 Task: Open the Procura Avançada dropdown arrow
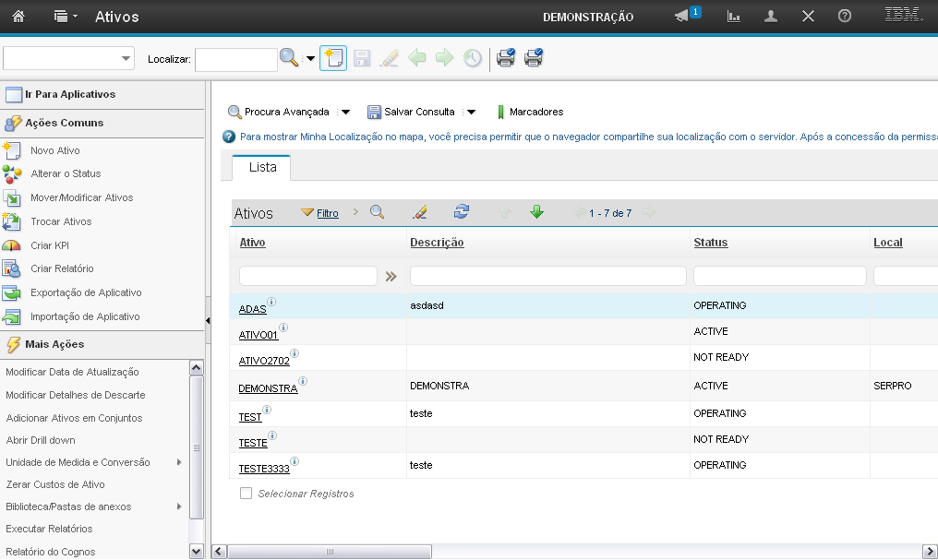point(345,113)
